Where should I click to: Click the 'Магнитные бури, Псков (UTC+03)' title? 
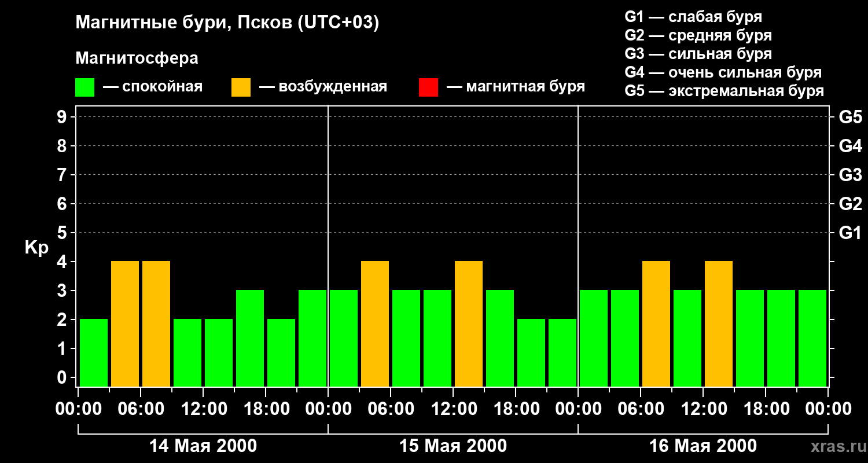tap(227, 23)
